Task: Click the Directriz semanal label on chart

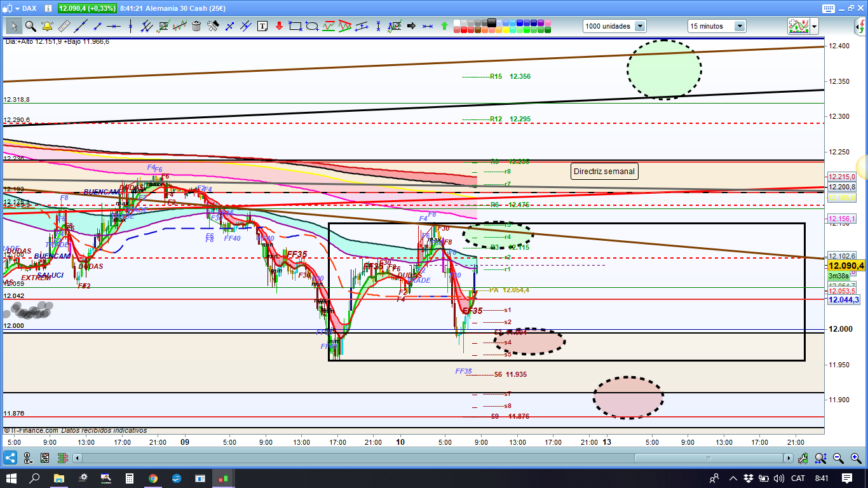Action: pyautogui.click(x=604, y=171)
